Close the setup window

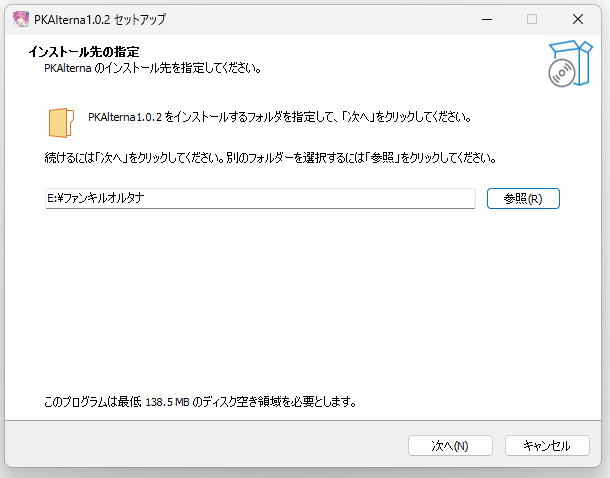pos(578,19)
